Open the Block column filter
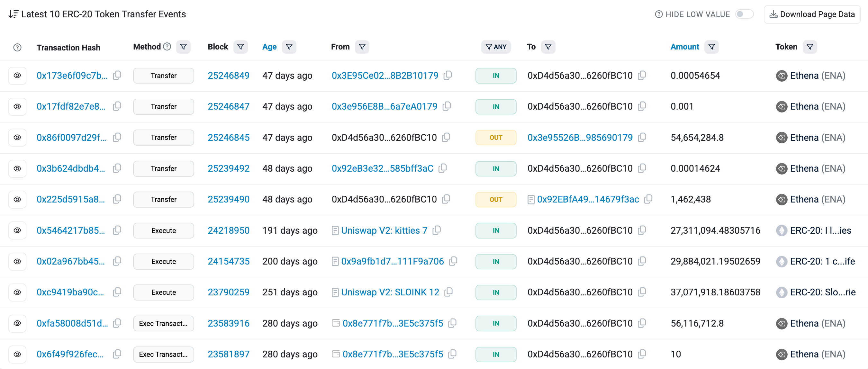The width and height of the screenshot is (868, 369). [x=240, y=47]
